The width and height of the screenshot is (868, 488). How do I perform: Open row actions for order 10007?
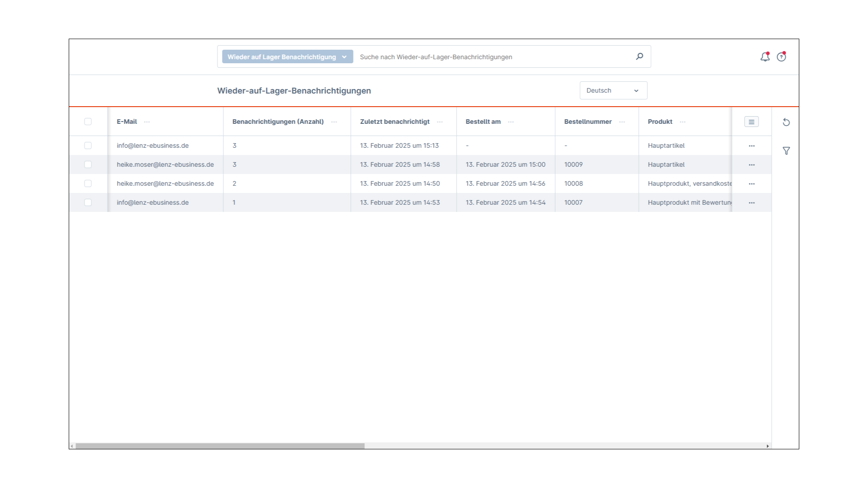(x=751, y=203)
